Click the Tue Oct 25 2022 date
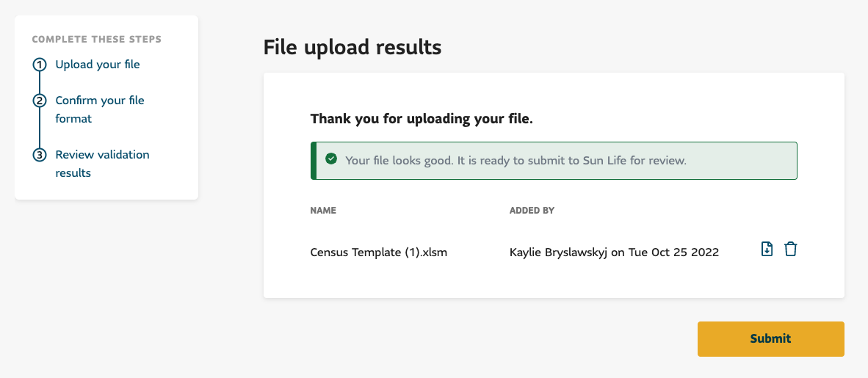This screenshot has width=868, height=378. [673, 252]
